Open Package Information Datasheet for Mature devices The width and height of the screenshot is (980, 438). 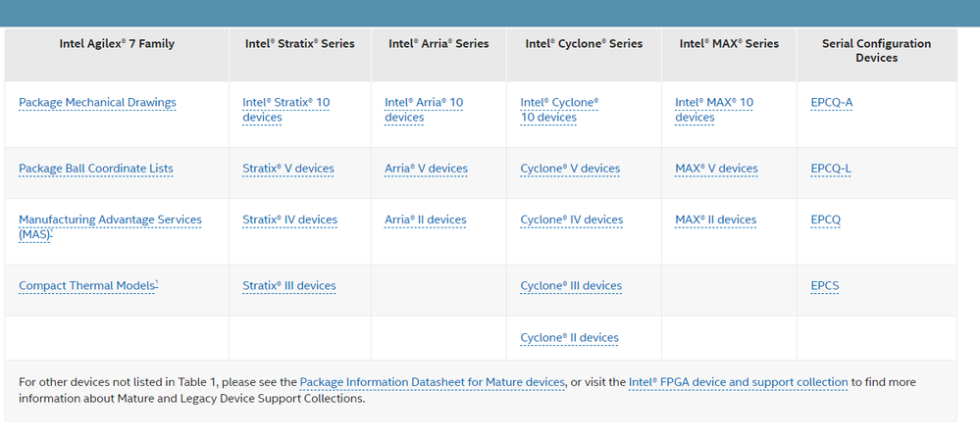click(x=432, y=382)
